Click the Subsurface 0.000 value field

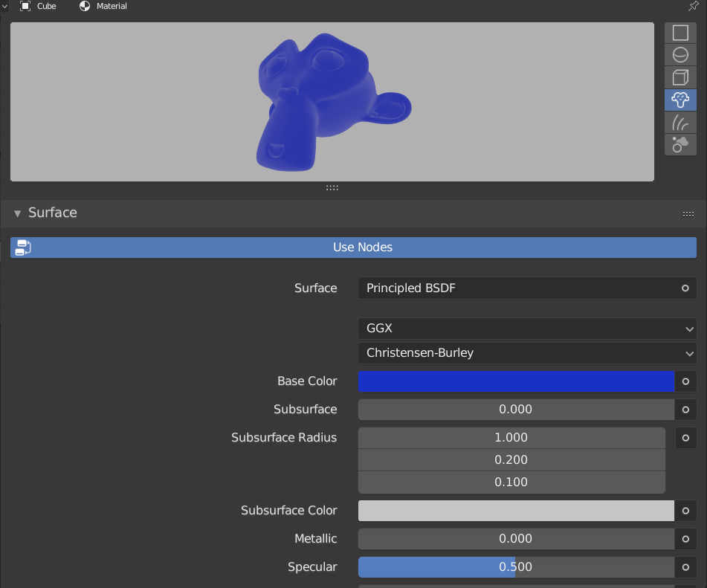pyautogui.click(x=516, y=410)
